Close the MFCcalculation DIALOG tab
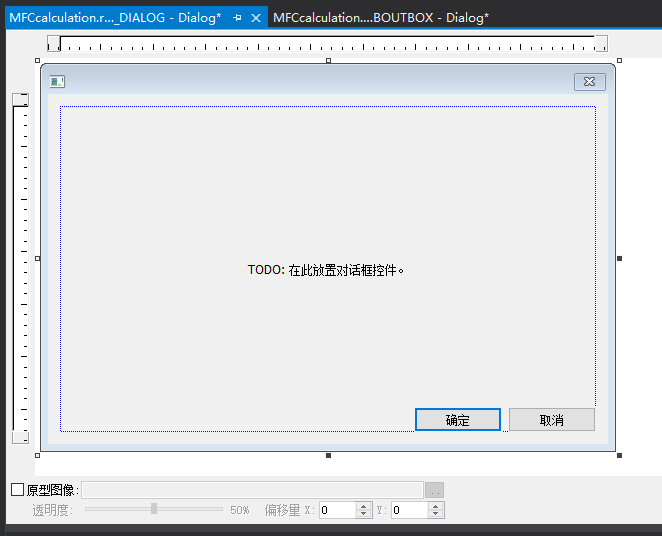Screen dimensions: 662x536 click(x=256, y=18)
